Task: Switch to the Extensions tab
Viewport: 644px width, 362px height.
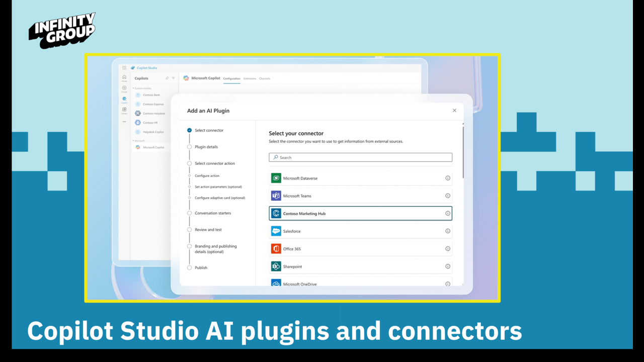Action: coord(250,79)
